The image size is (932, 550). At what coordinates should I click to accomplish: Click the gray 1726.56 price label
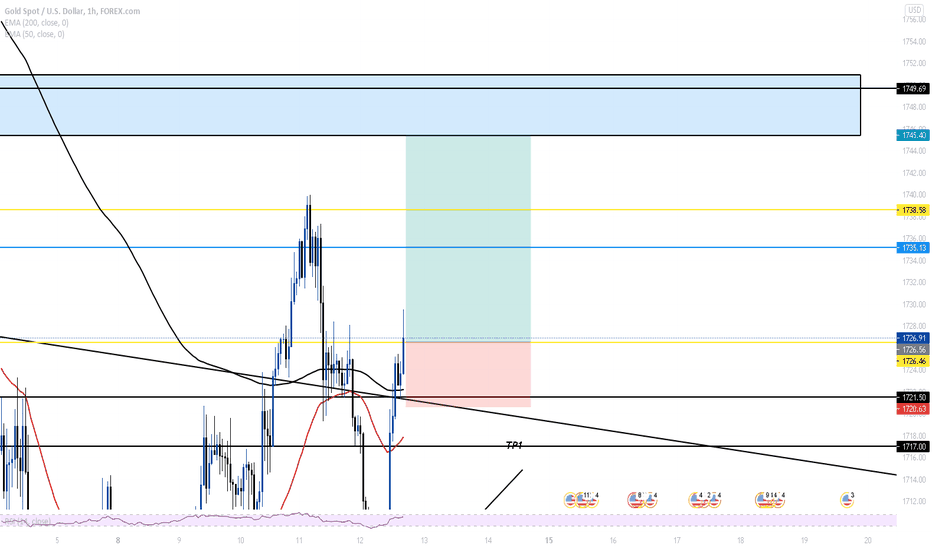click(x=912, y=350)
